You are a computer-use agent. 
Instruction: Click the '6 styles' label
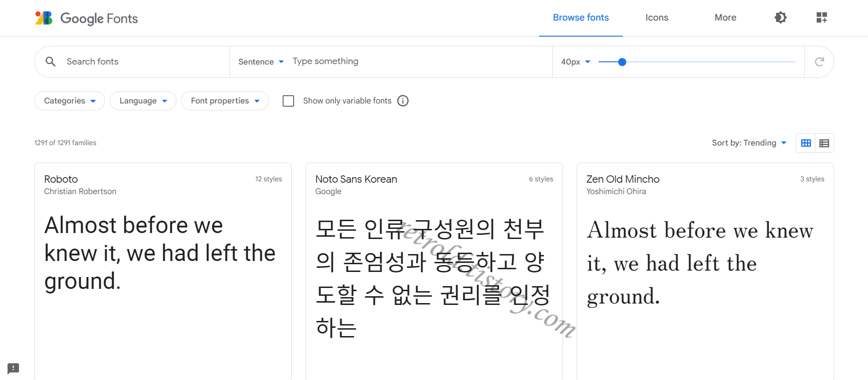541,179
